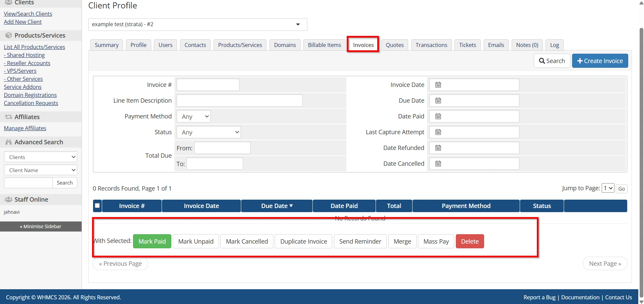
Task: Click the red Delete button
Action: (470, 241)
